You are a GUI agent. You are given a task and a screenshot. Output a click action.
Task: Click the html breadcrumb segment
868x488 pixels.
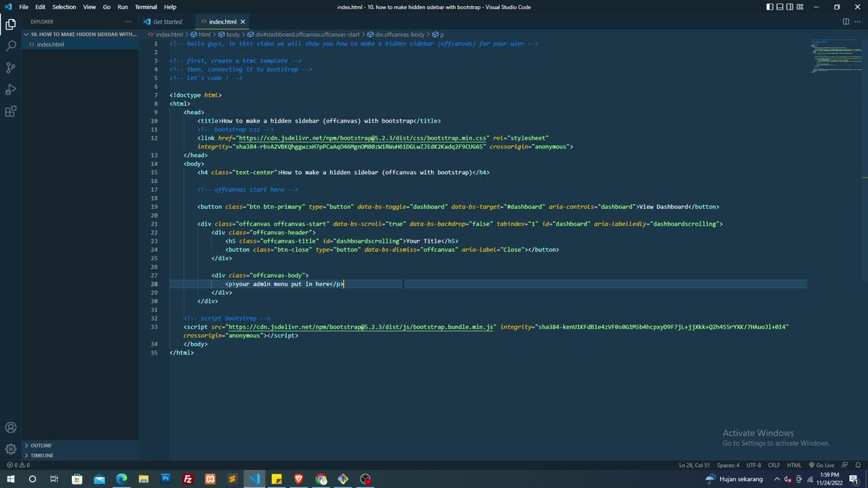201,34
